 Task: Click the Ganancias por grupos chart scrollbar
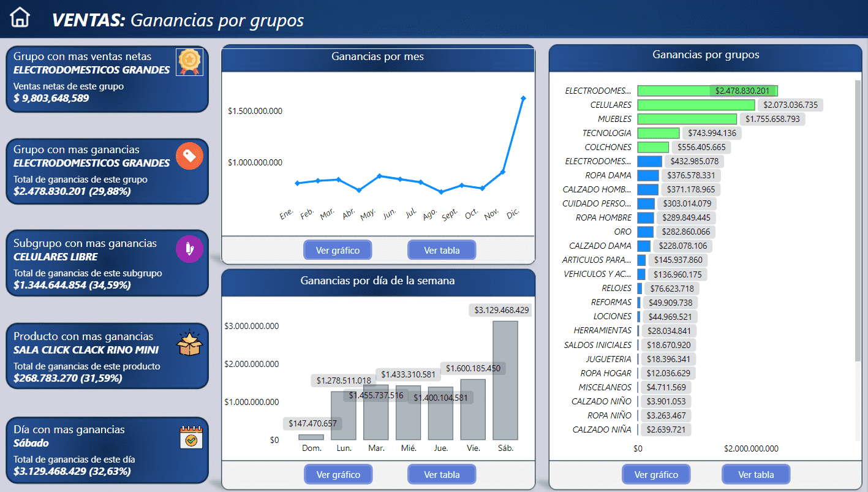pos(858,221)
